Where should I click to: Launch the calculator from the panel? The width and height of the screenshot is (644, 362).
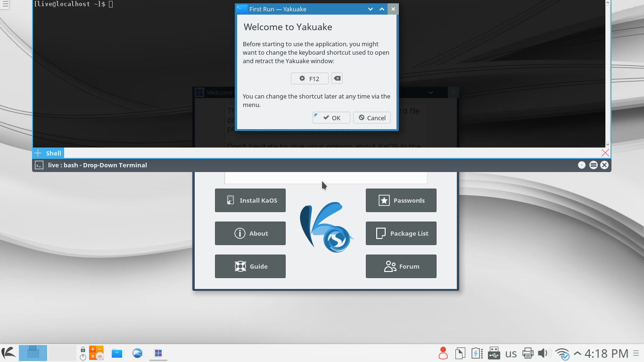pyautogui.click(x=96, y=353)
